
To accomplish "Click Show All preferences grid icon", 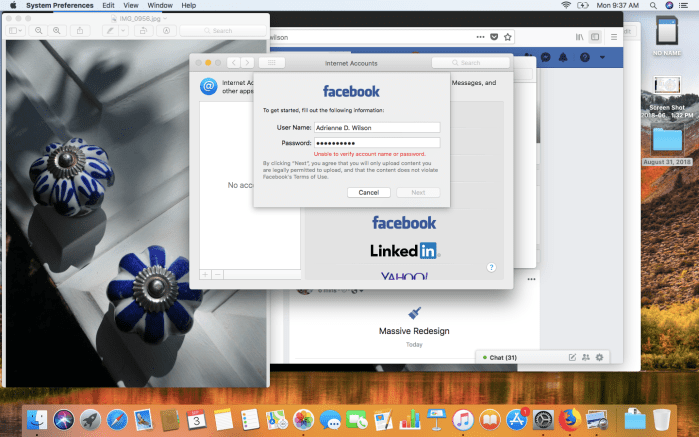I will click(272, 63).
